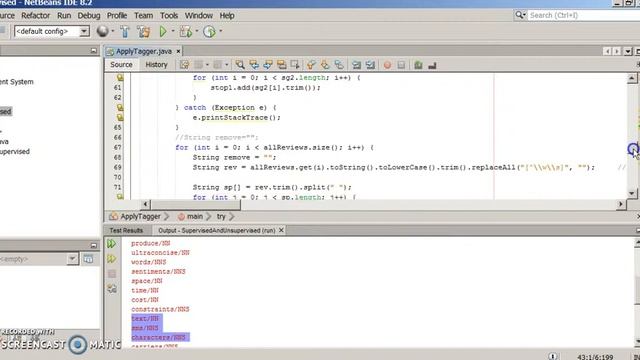Viewport: 640px width, 360px height.
Task: Click the hint lightbulb on line 64
Action: tap(120, 118)
